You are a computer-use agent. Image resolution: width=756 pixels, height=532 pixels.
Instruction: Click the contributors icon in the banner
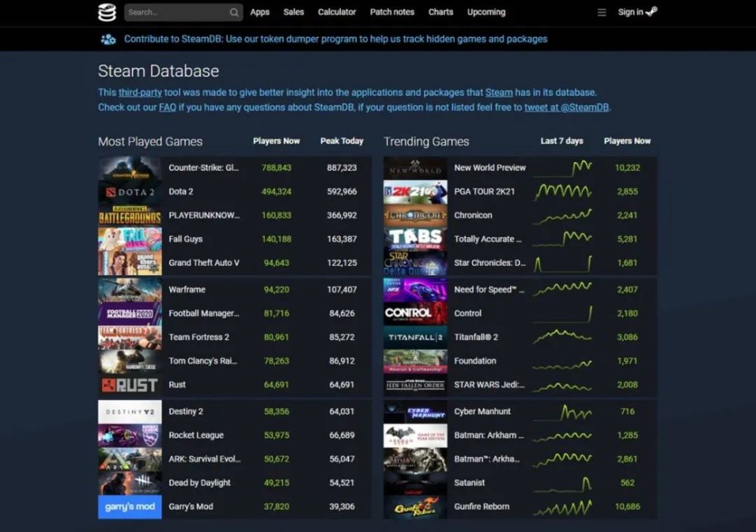tap(108, 39)
